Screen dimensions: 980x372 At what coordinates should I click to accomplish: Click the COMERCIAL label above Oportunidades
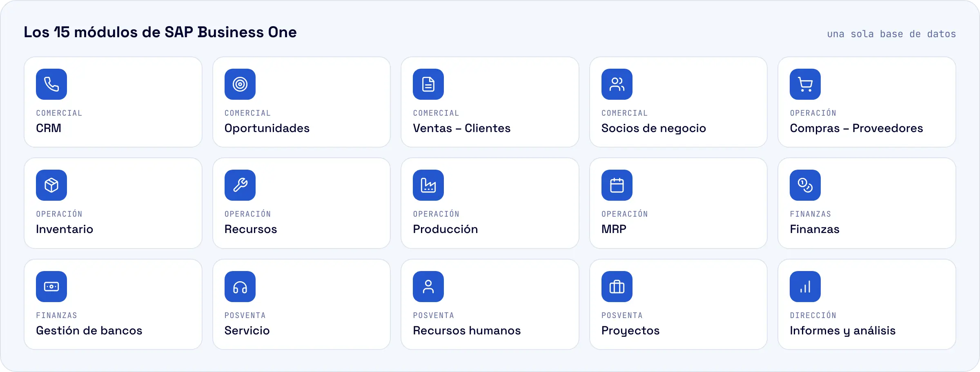[x=248, y=113]
